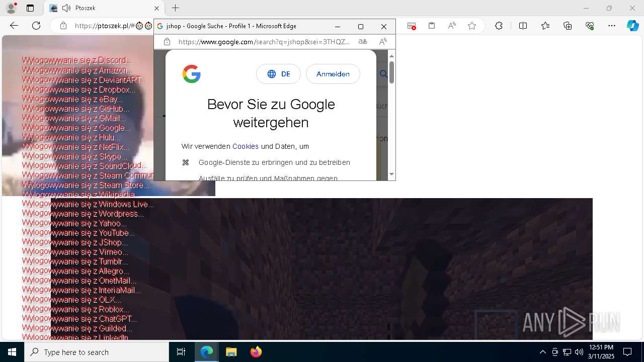644x362 pixels.
Task: Open File Explorer from taskbar
Action: pyautogui.click(x=231, y=352)
